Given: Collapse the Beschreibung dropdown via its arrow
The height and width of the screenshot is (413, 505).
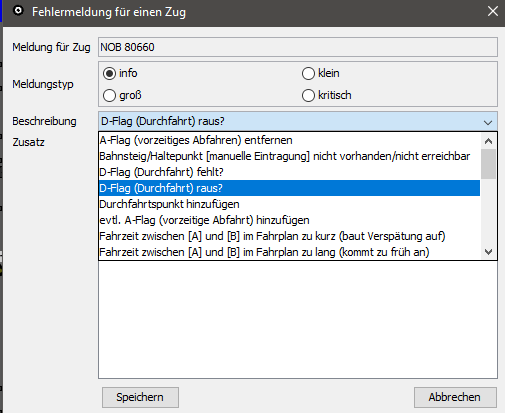Looking at the screenshot, I should click(488, 122).
